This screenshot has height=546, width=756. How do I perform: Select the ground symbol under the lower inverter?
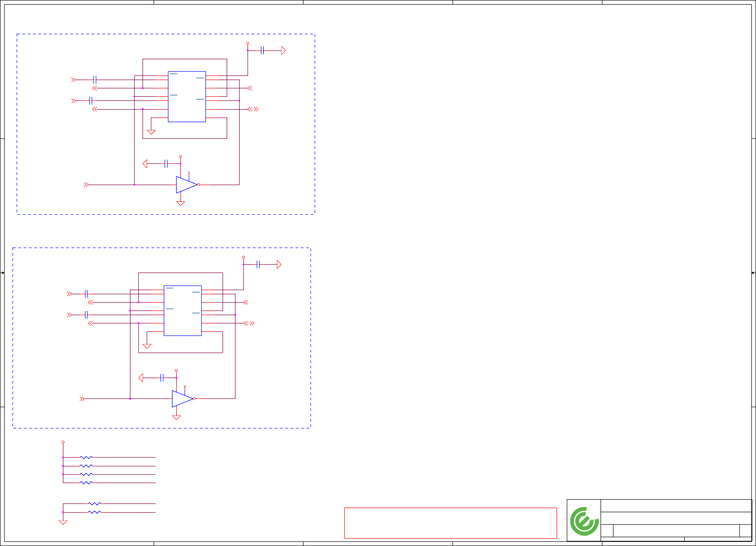pos(176,417)
